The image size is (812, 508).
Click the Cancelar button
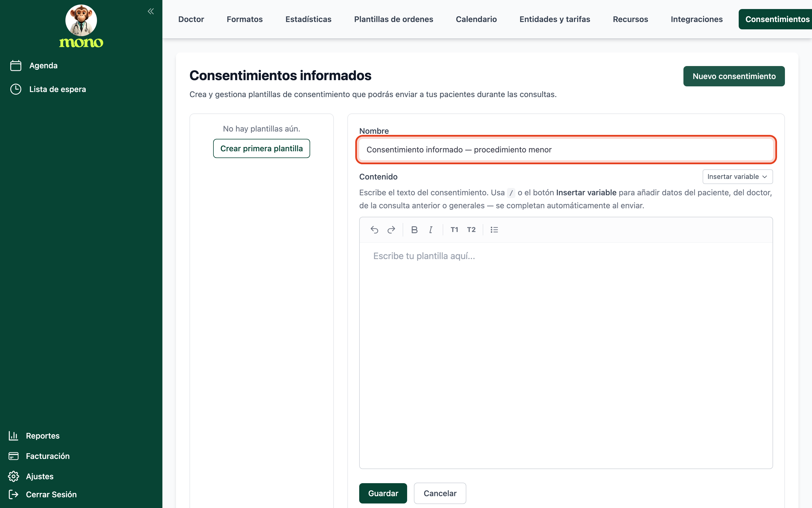pos(440,493)
